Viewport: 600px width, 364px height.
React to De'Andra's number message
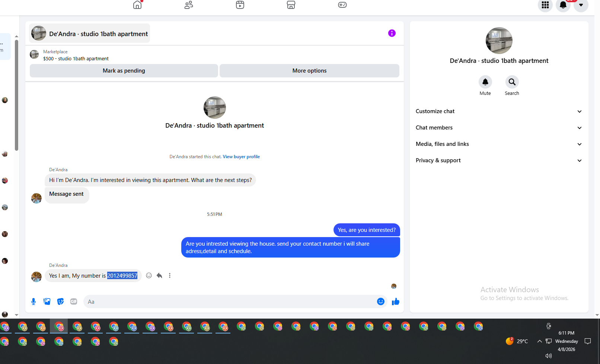pos(149,275)
